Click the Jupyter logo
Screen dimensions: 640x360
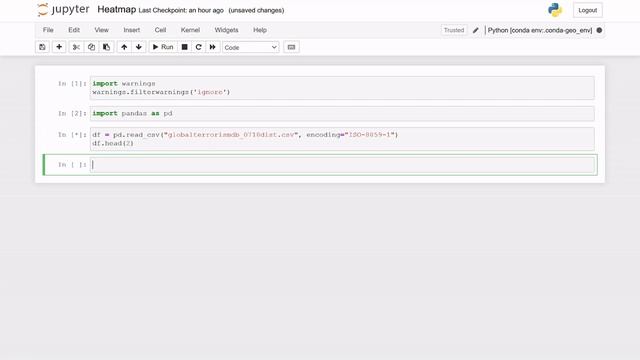coord(63,10)
